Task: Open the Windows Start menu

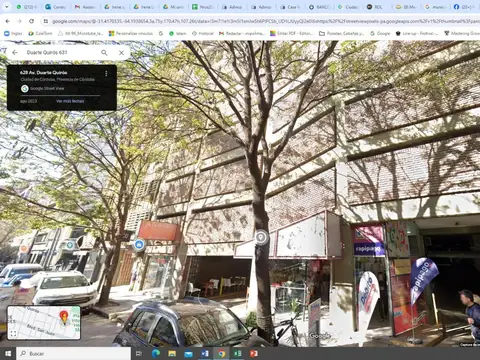Action: (x=8, y=353)
